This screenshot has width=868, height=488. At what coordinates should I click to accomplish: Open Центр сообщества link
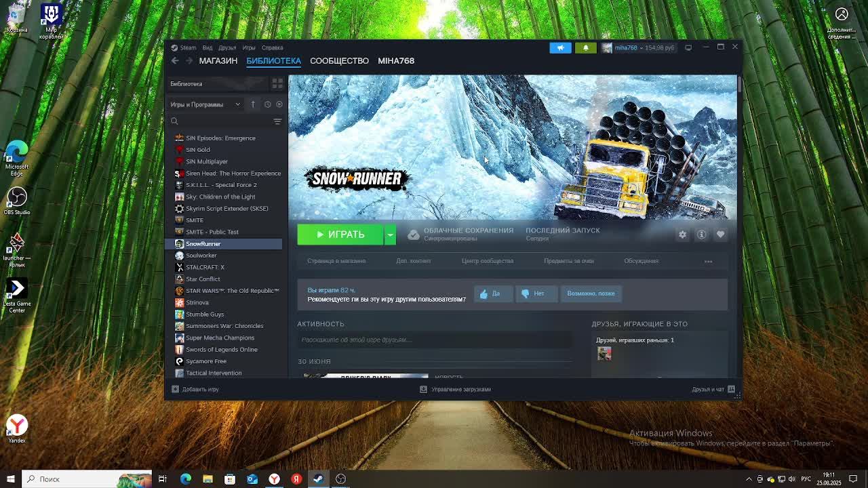(x=488, y=261)
